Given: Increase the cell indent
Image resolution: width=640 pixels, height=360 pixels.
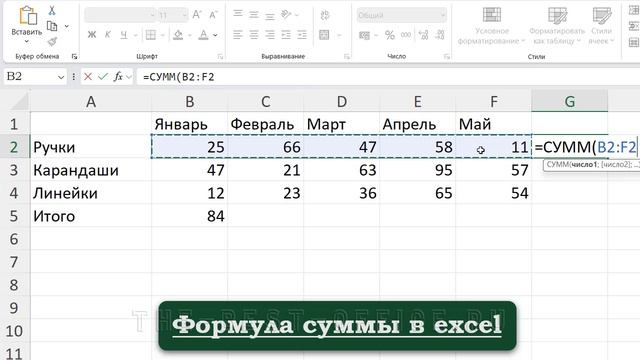Looking at the screenshot, I should pyautogui.click(x=302, y=35).
